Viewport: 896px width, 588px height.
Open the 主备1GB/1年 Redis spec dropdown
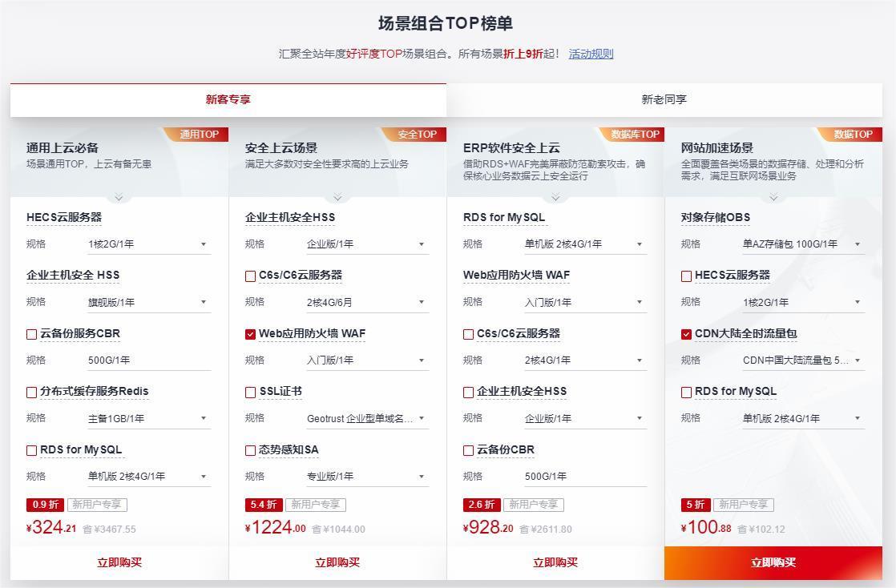click(x=148, y=418)
